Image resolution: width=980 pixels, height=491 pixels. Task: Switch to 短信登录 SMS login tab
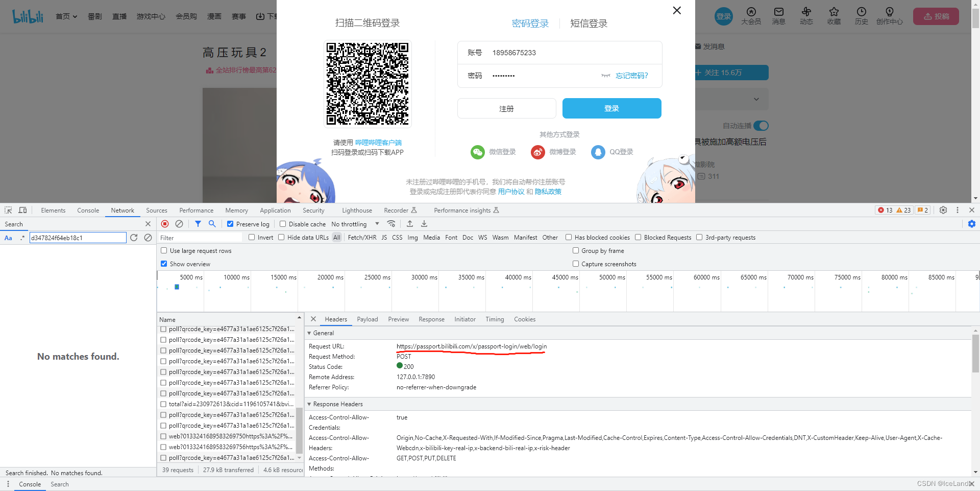[x=588, y=23]
